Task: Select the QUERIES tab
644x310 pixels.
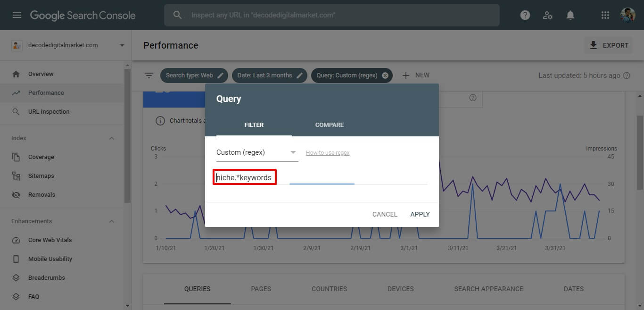Action: pyautogui.click(x=197, y=289)
